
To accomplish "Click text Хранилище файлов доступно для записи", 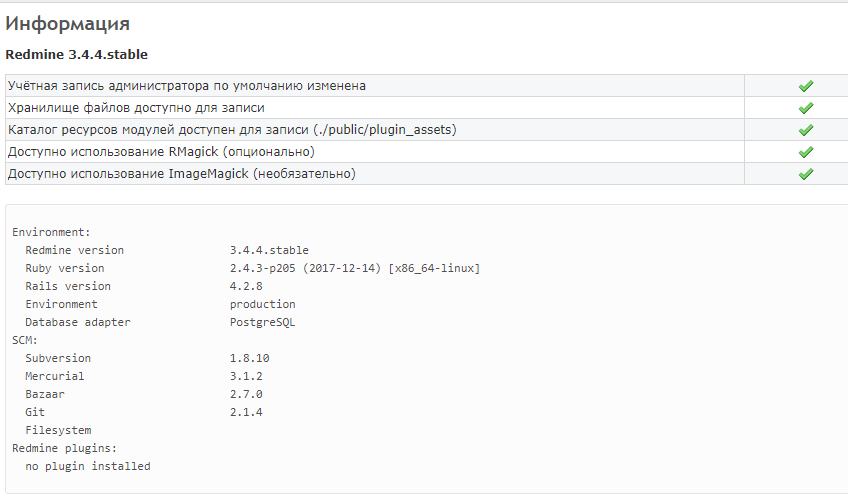I will tap(136, 108).
